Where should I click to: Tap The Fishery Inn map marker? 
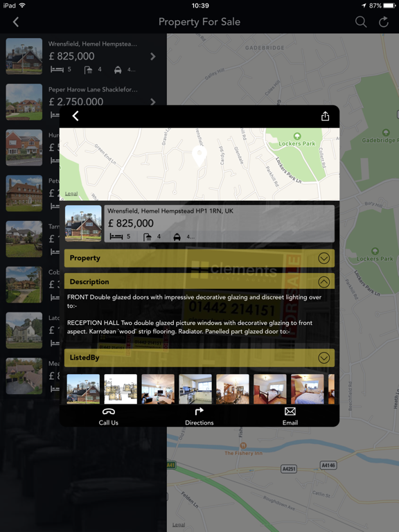pos(243,445)
